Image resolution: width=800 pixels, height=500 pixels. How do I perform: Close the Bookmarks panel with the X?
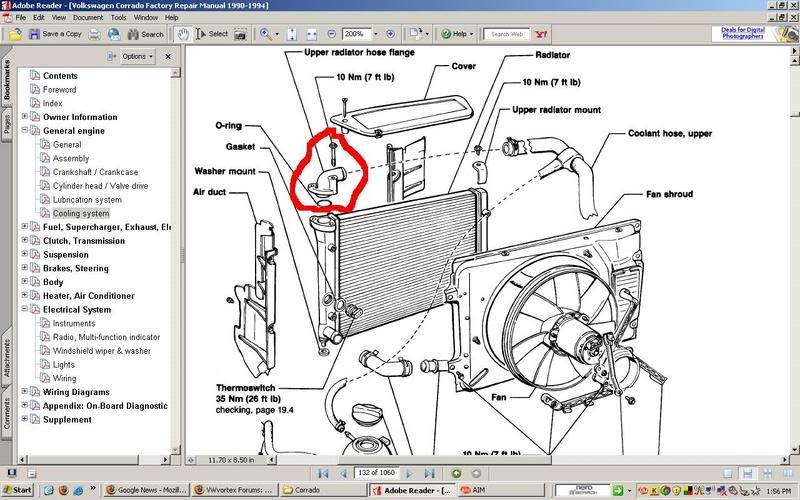[168, 57]
